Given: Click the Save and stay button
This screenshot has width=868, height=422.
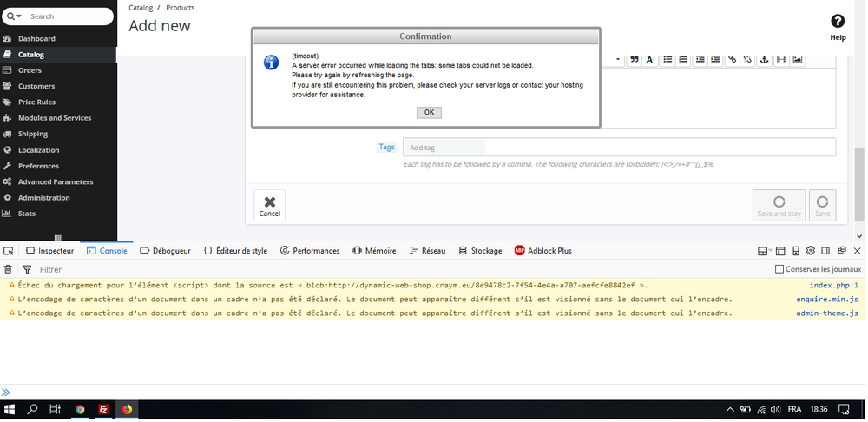Looking at the screenshot, I should pos(779,206).
